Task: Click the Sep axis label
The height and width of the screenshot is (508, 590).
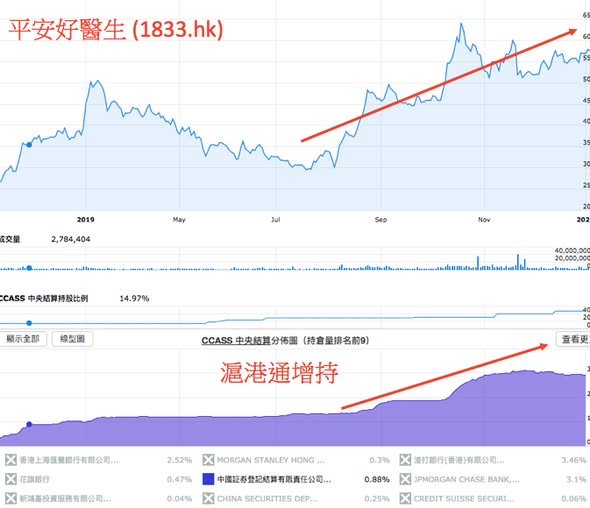Action: [380, 219]
